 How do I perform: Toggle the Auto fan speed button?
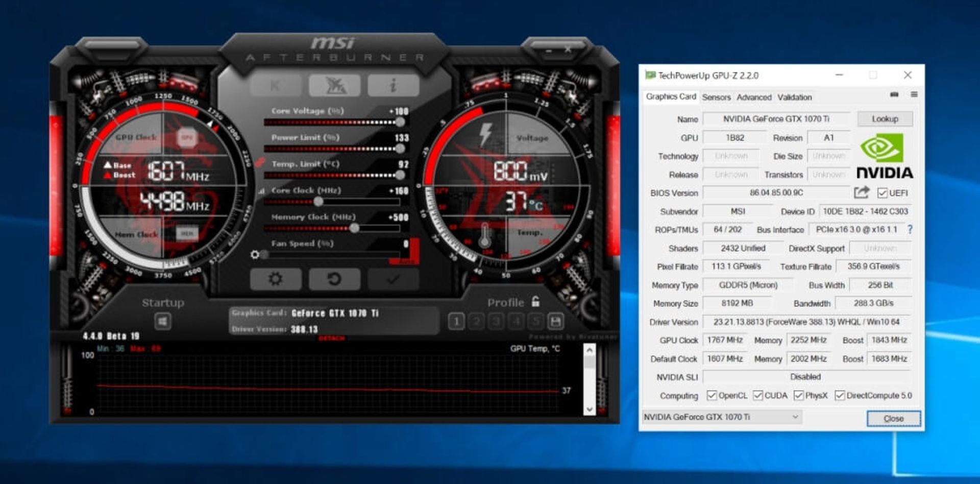[x=406, y=261]
